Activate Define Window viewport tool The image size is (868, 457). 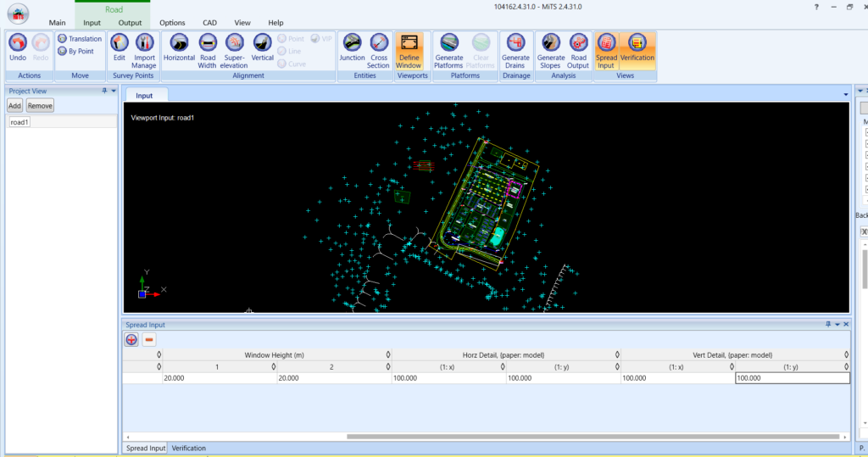point(409,51)
